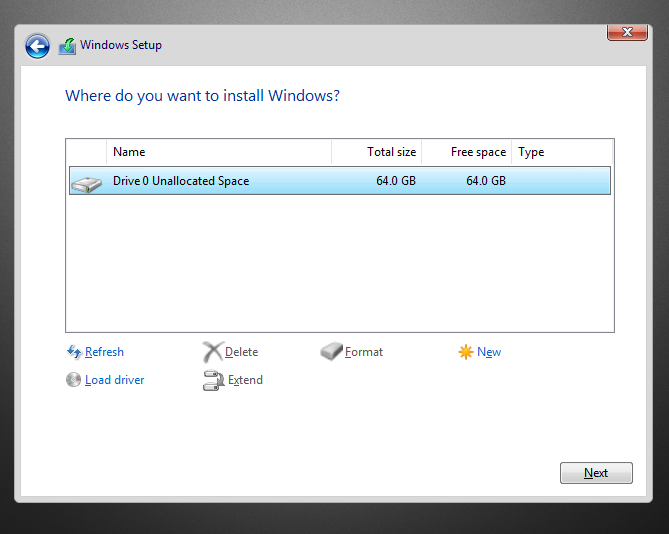Click the Extend link
Screen dimensions: 669x534
pos(245,380)
